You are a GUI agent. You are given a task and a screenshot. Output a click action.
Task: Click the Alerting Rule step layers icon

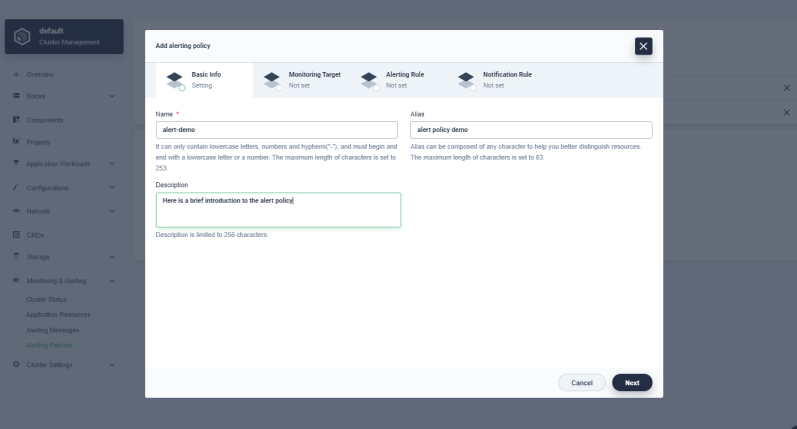pos(369,80)
